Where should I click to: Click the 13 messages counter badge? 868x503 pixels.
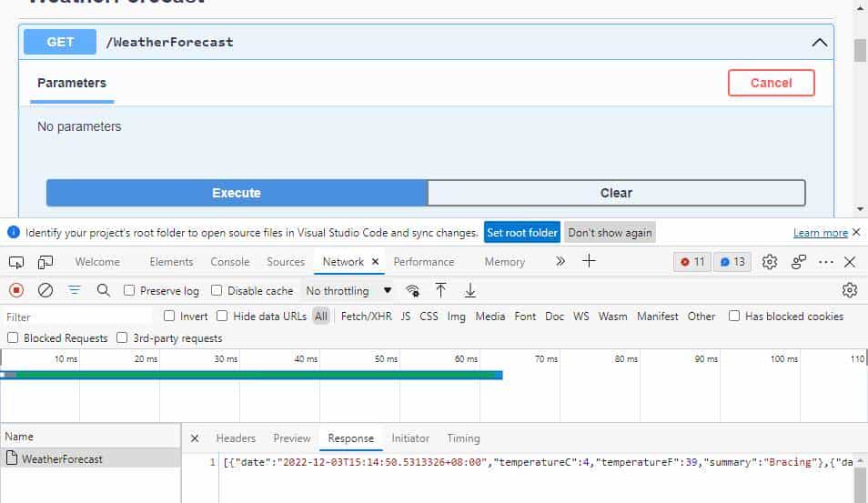coord(732,262)
